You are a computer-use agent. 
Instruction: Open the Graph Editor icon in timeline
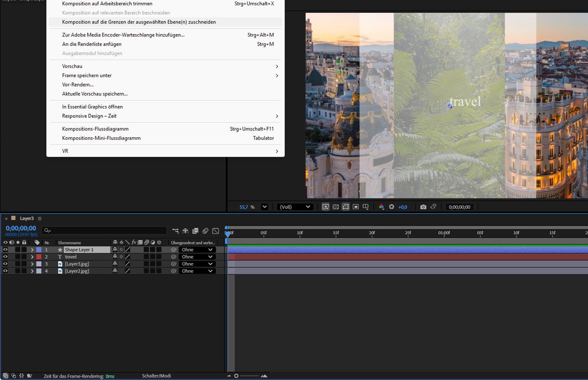(215, 231)
